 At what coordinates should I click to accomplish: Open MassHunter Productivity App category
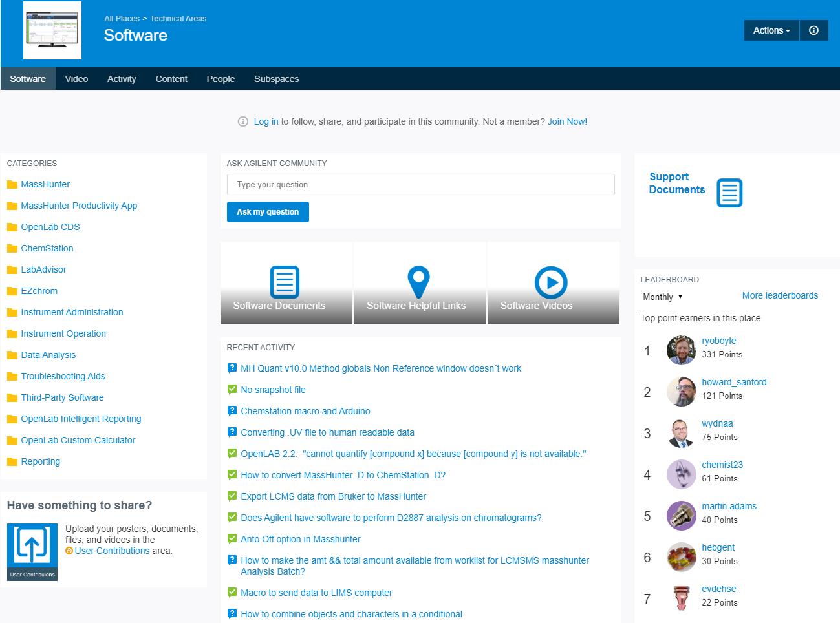(x=79, y=206)
